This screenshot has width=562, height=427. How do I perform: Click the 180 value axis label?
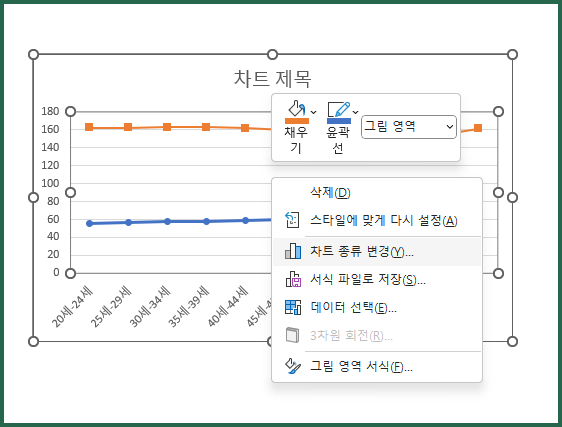[x=50, y=112]
